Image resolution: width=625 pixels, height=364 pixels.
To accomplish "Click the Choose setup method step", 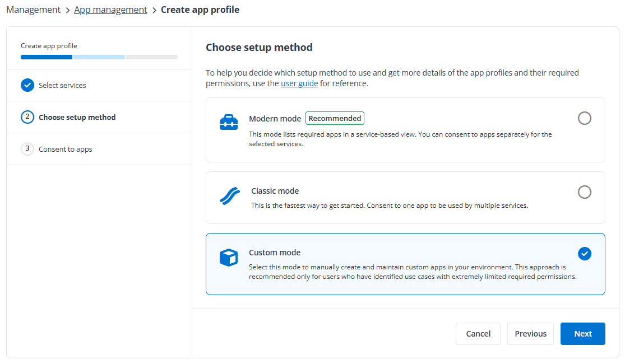I will (77, 117).
